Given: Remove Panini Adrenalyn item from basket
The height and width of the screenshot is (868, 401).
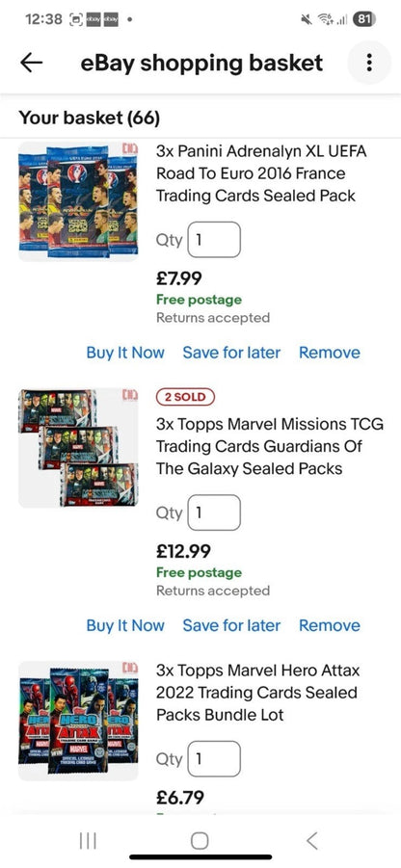Looking at the screenshot, I should click(330, 353).
